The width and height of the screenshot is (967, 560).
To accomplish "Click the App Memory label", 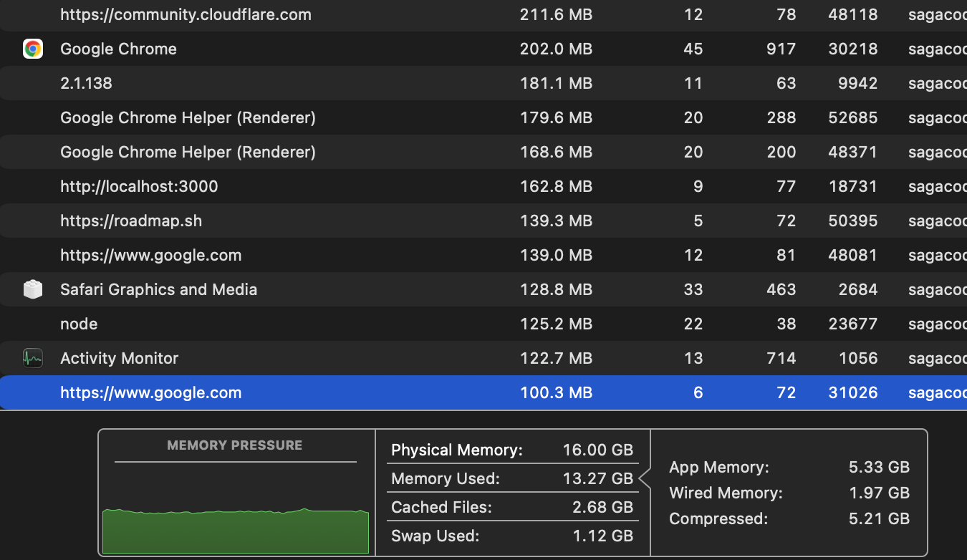I will coord(719,467).
